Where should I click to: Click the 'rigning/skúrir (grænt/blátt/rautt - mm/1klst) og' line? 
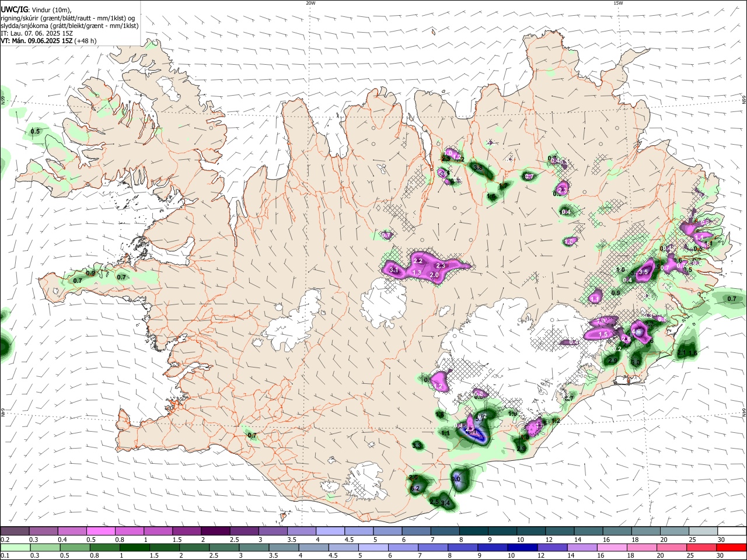coord(68,17)
